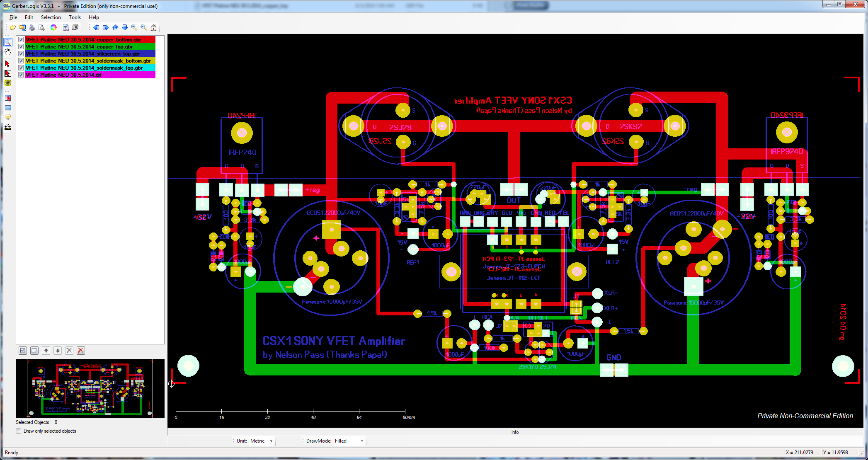868x460 pixels.
Task: Click the Y coordinate status readout
Action: tap(836, 453)
